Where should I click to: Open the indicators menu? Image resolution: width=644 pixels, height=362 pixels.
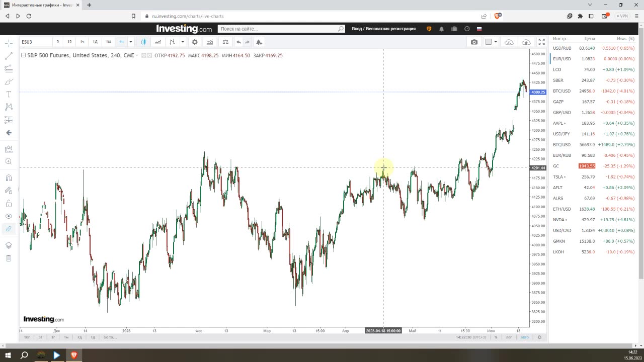tap(210, 42)
